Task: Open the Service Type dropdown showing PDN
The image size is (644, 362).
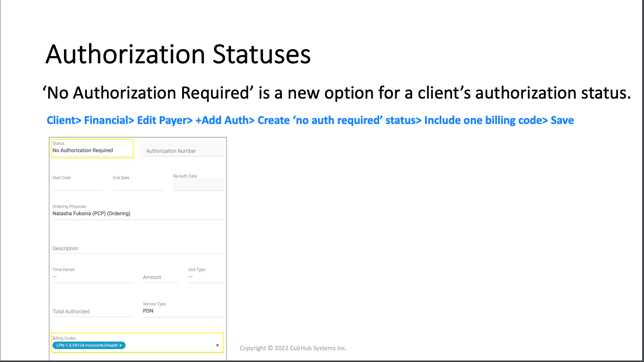Action: (183, 309)
